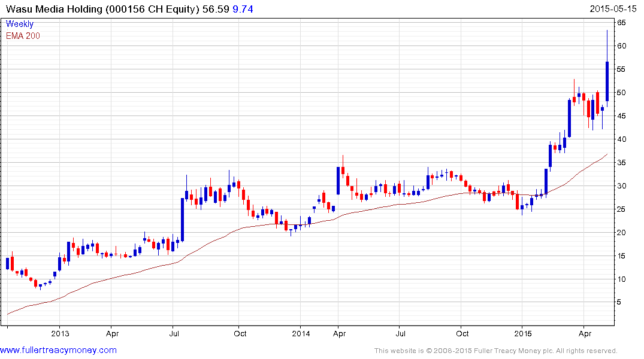This screenshot has height=359, width=644.
Task: Click the 40 price axis label
Action: [621, 139]
